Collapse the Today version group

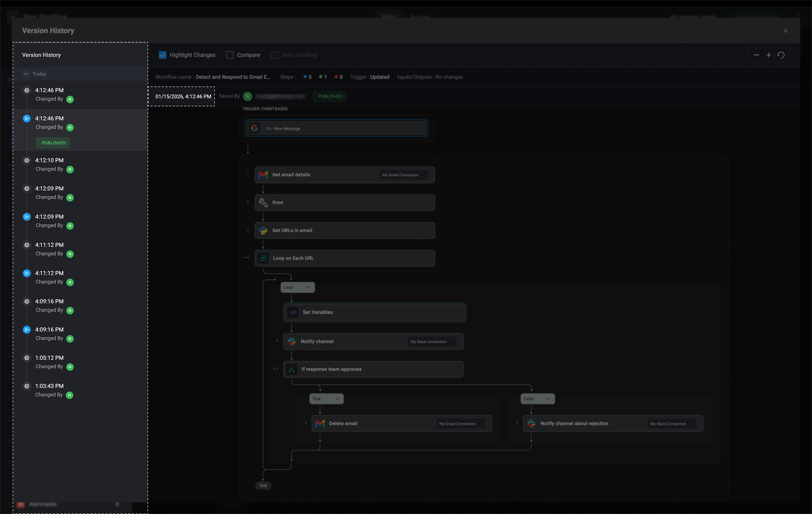pos(26,74)
